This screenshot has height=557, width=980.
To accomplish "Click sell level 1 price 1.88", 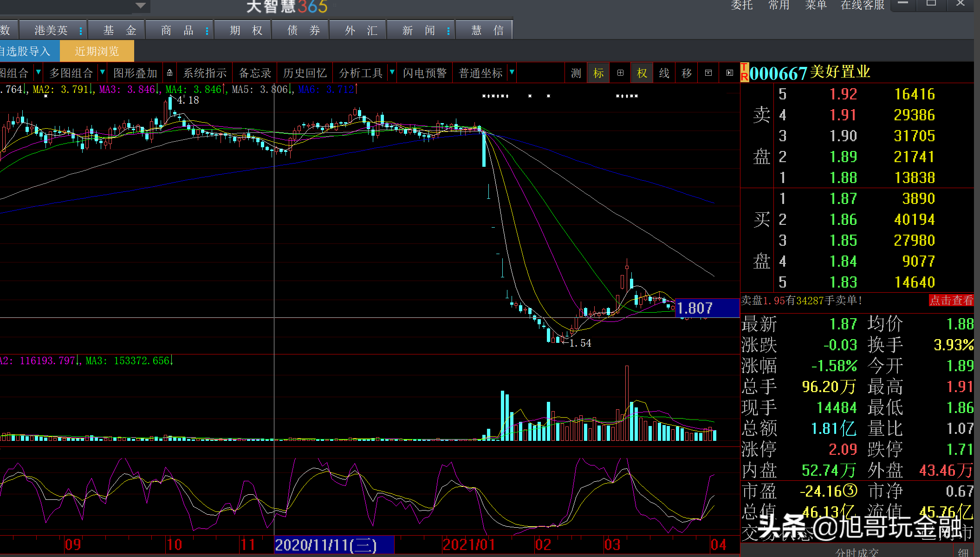I will pos(843,178).
